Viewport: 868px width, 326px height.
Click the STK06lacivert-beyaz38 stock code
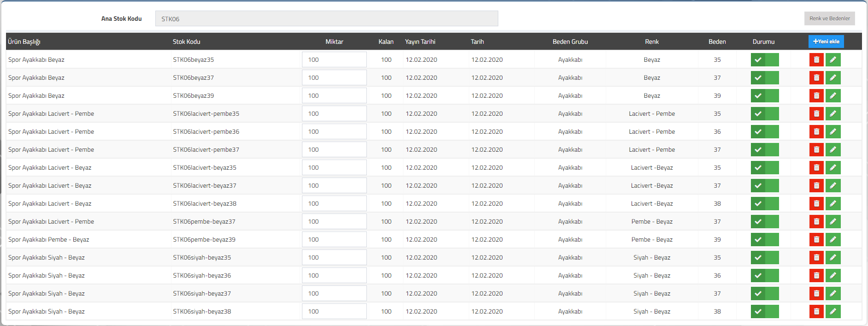tap(205, 204)
